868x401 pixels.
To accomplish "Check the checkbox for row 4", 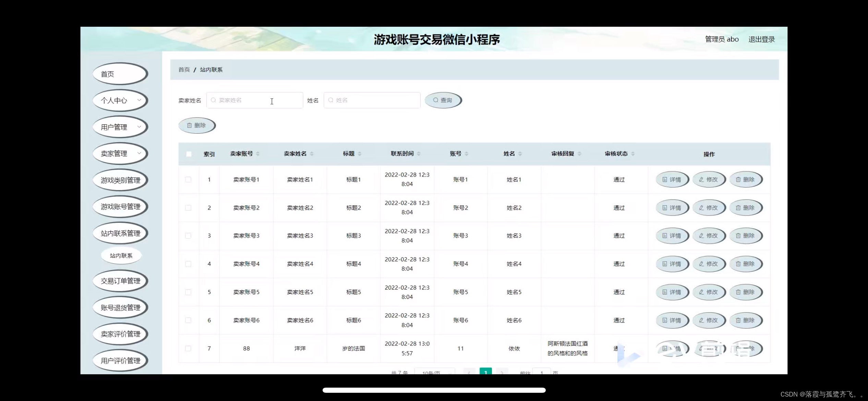I will pos(188,264).
